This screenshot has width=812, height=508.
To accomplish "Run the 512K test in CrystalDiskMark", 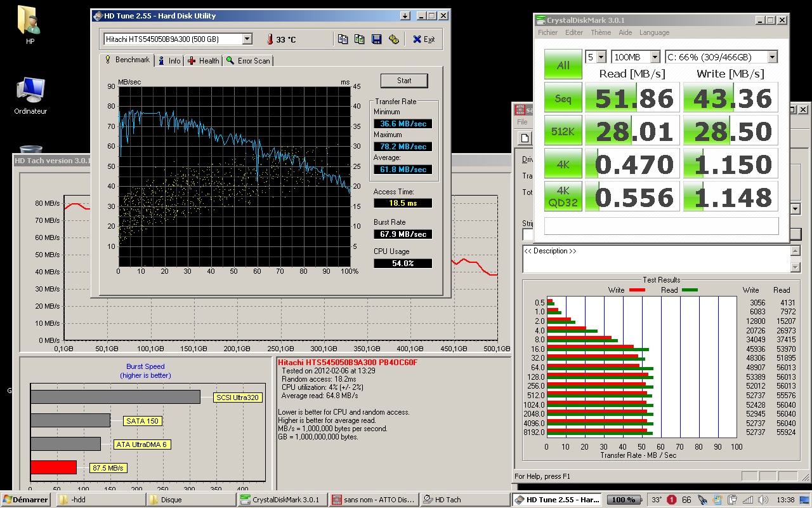I will 563,131.
